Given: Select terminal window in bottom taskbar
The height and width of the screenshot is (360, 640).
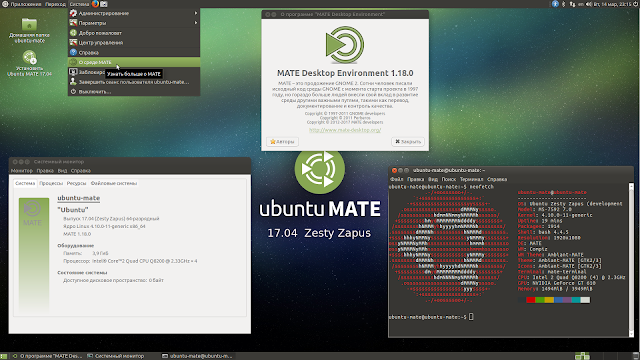Looking at the screenshot, I should 197,356.
